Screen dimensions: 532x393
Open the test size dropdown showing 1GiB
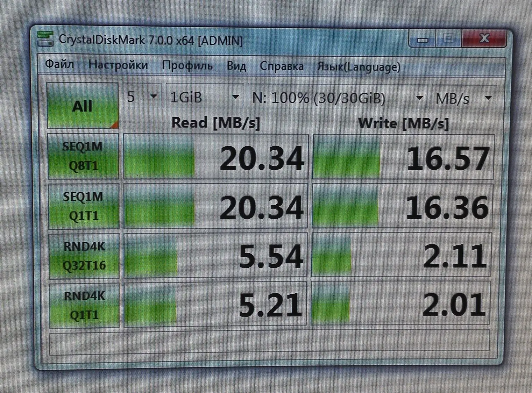pos(204,97)
